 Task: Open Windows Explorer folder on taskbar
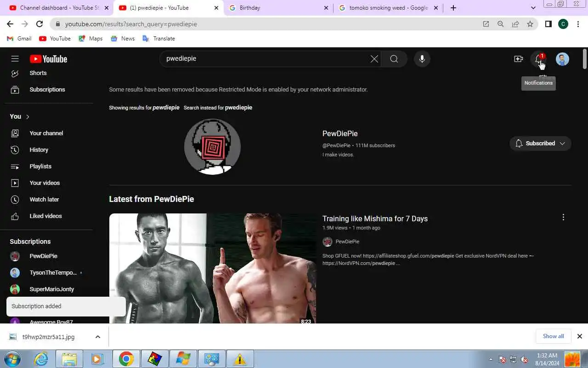[x=69, y=359]
